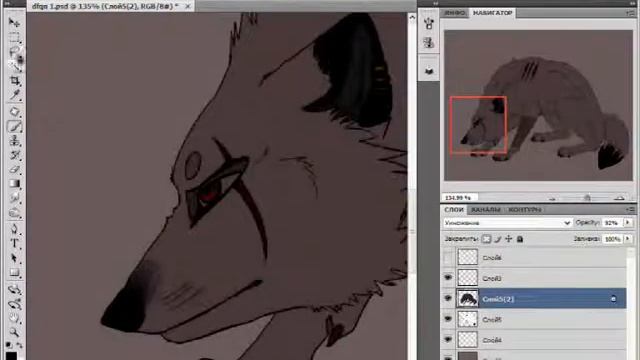Open the Layers panel options menu

pyautogui.click(x=631, y=209)
